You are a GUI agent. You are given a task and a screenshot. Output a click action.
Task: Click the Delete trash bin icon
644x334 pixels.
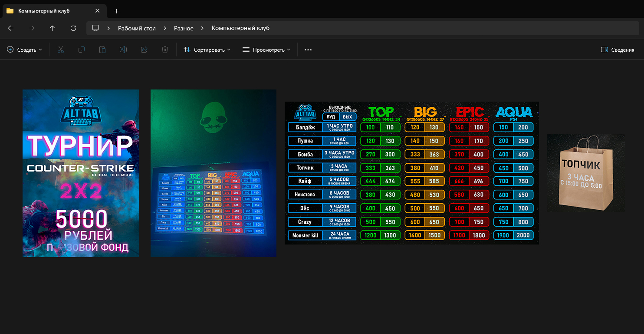tap(165, 50)
